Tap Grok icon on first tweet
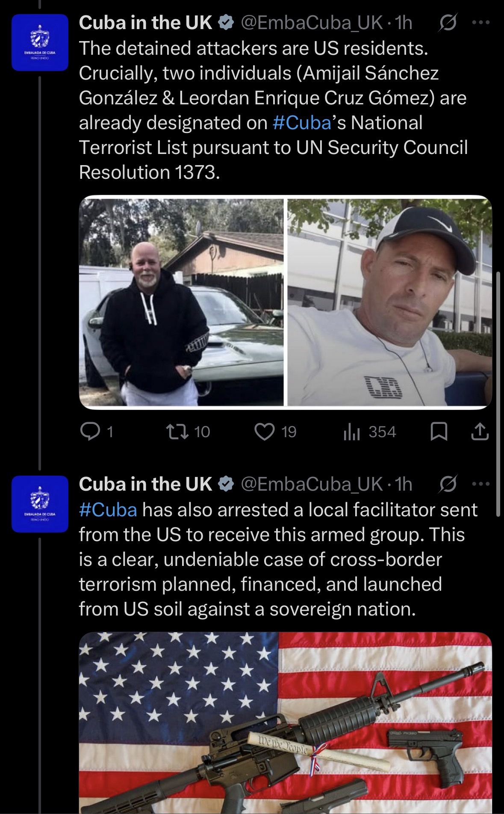This screenshot has height=814, width=504. pyautogui.click(x=448, y=23)
